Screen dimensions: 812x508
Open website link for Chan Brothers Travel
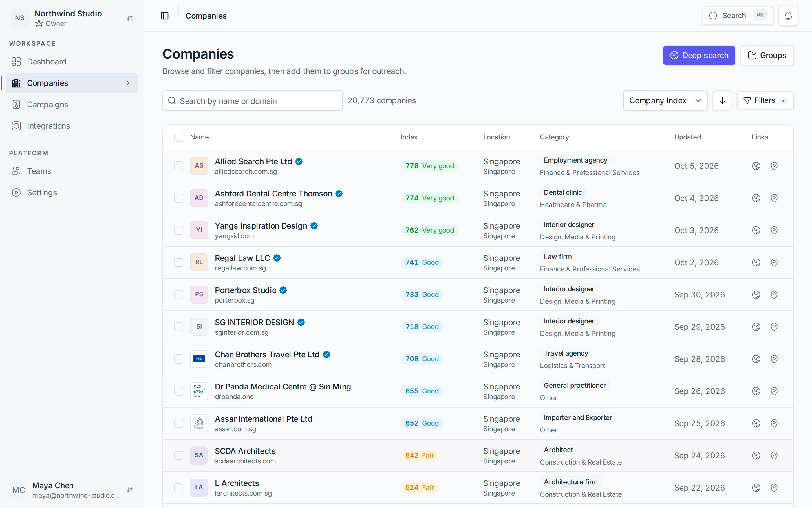tap(756, 359)
